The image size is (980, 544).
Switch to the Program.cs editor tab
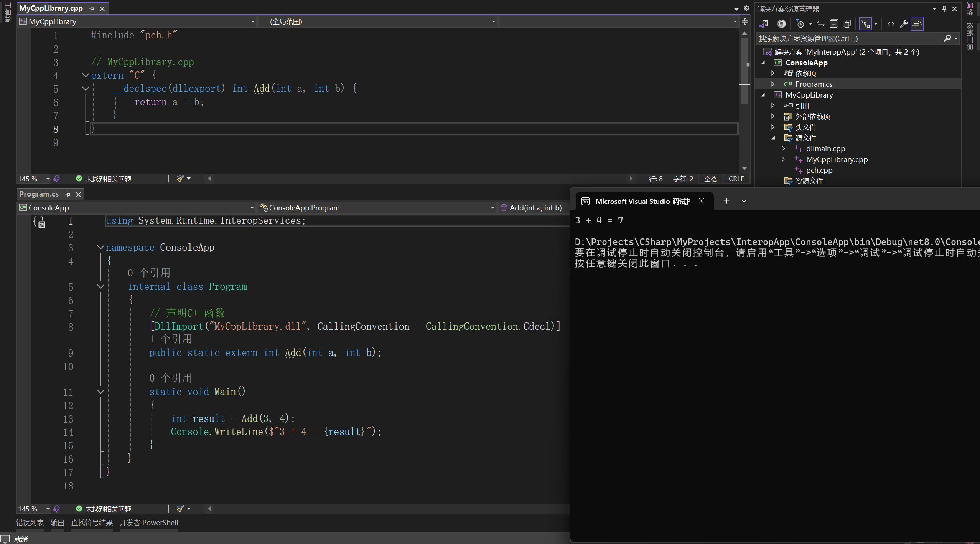pyautogui.click(x=39, y=194)
